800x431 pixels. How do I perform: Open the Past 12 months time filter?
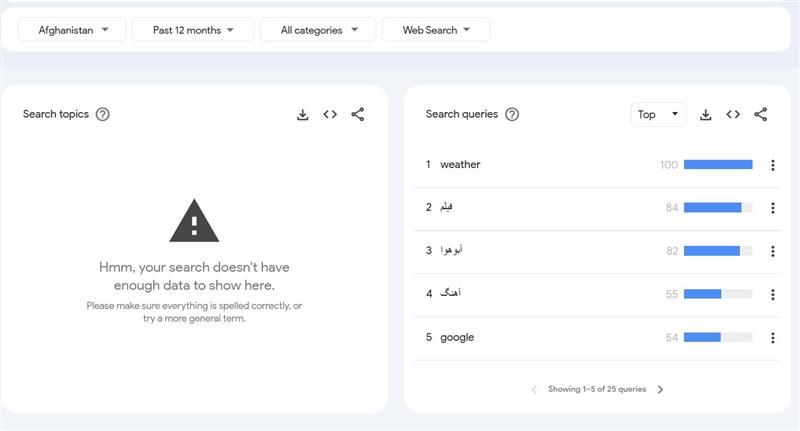pyautogui.click(x=193, y=30)
